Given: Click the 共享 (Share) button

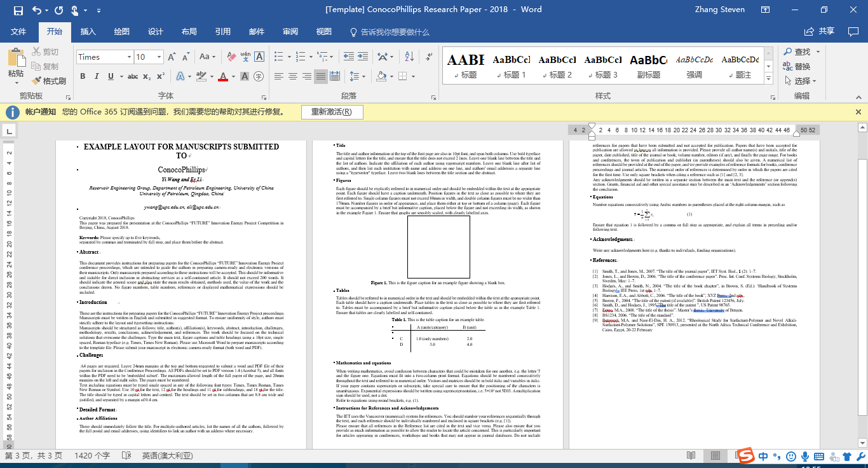Looking at the screenshot, I should click(819, 31).
